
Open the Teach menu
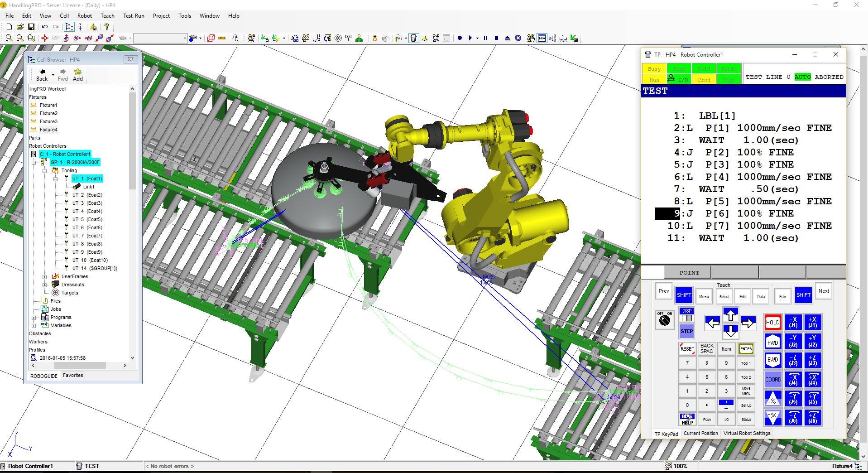point(107,16)
